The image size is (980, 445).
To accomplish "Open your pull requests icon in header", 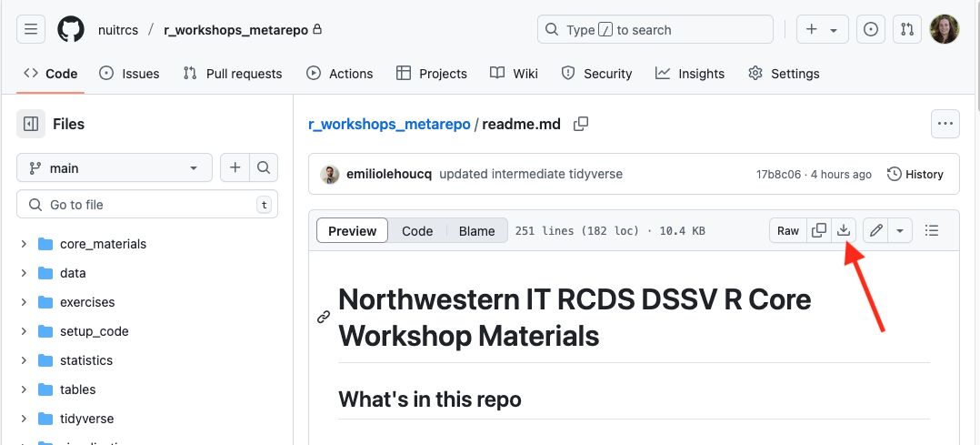I will tap(907, 29).
